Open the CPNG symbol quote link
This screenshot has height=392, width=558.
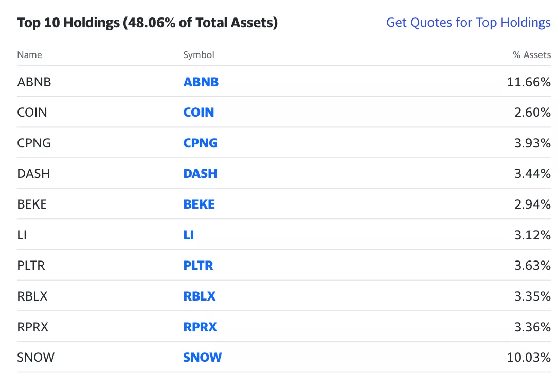200,143
